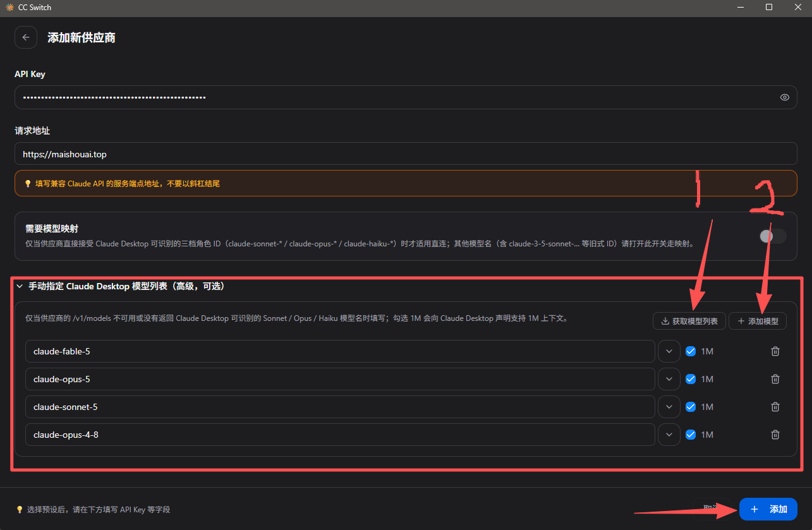812x530 pixels.
Task: Click the bottom hint about filling API Key
Action: tap(94, 509)
